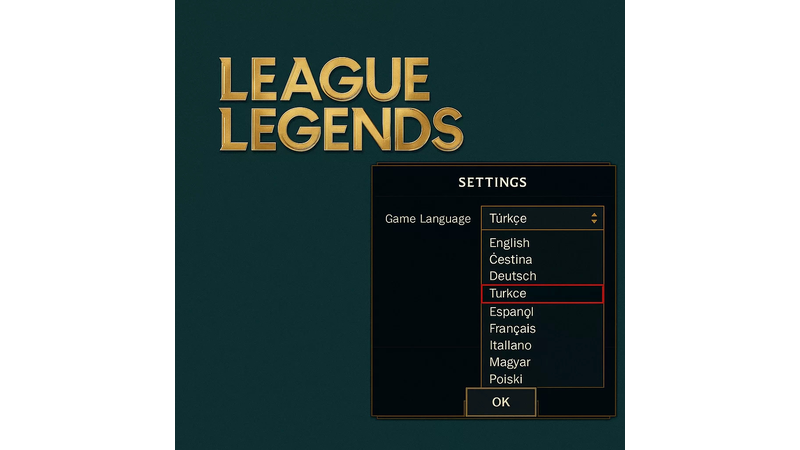Click the upward arrow in the language selector
This screenshot has height=450, width=800.
pos(594,215)
